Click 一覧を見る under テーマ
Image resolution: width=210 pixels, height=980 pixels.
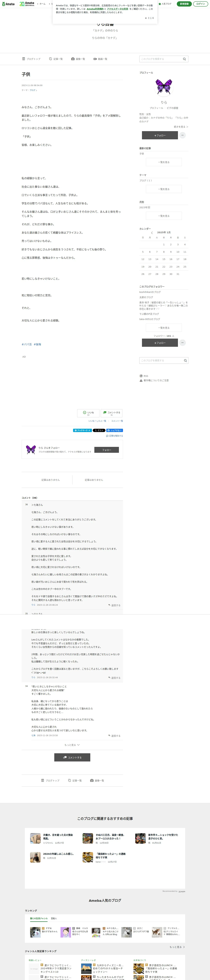(164, 189)
